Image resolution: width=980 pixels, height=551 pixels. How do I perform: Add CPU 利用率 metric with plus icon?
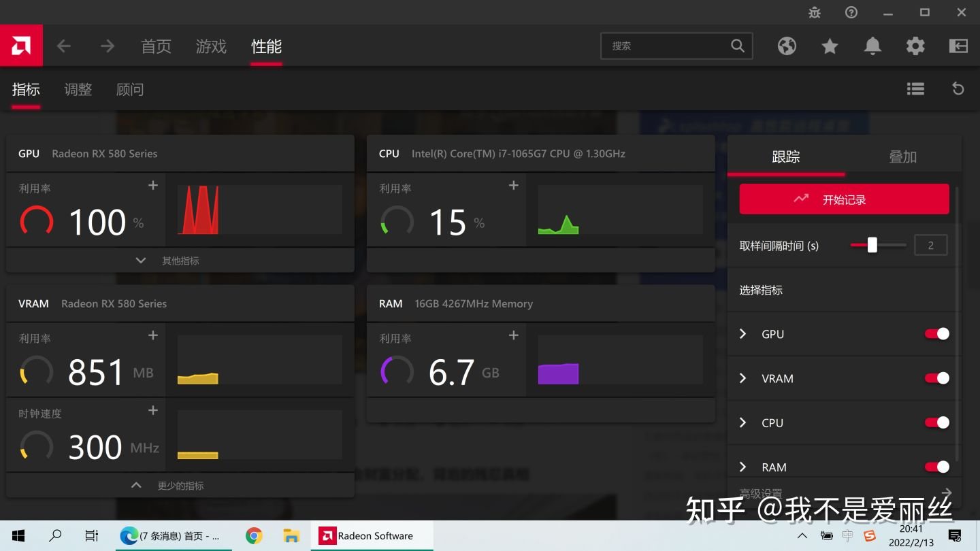tap(514, 185)
